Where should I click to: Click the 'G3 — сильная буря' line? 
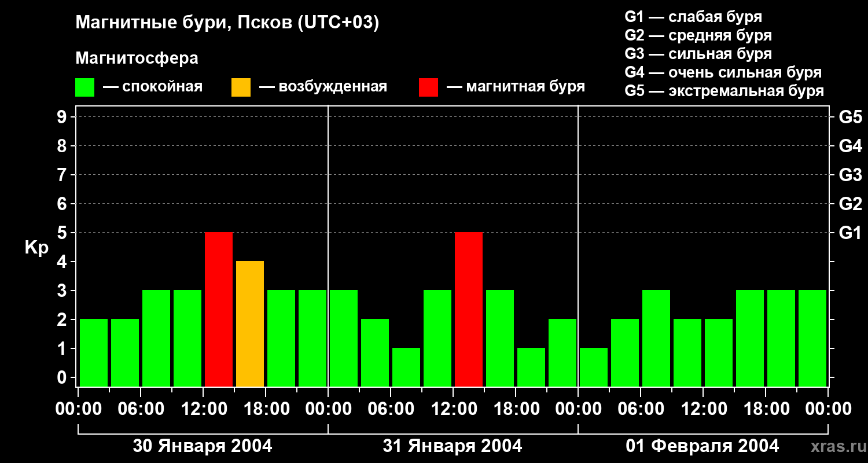698,53
